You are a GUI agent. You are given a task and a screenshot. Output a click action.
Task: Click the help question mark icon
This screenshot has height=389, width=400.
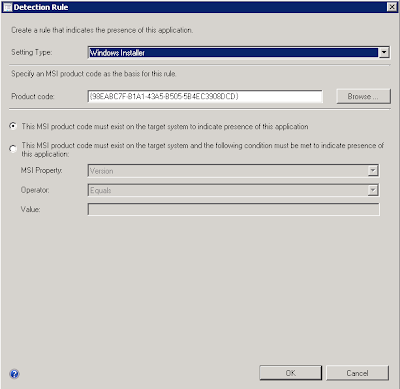tap(14, 374)
